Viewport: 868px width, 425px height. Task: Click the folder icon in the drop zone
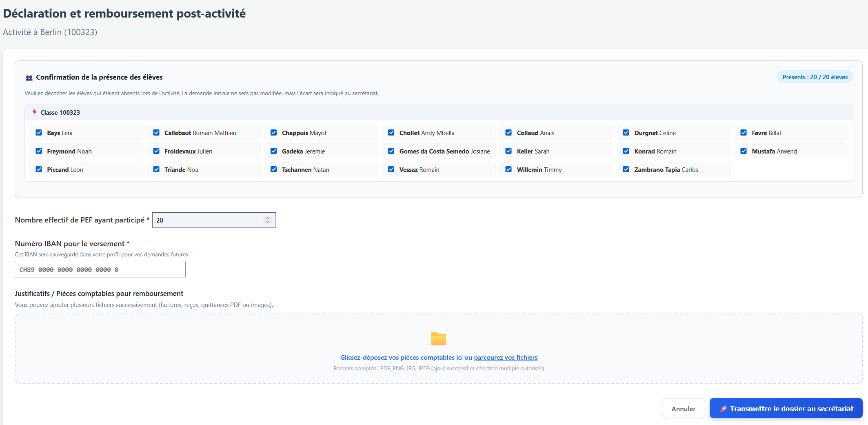[x=439, y=338]
